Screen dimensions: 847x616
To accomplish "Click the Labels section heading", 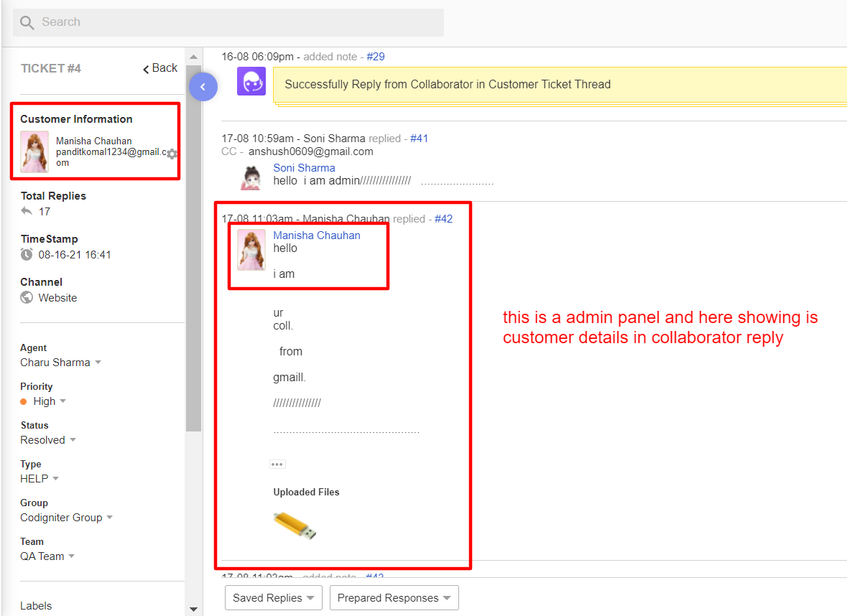I will [36, 606].
